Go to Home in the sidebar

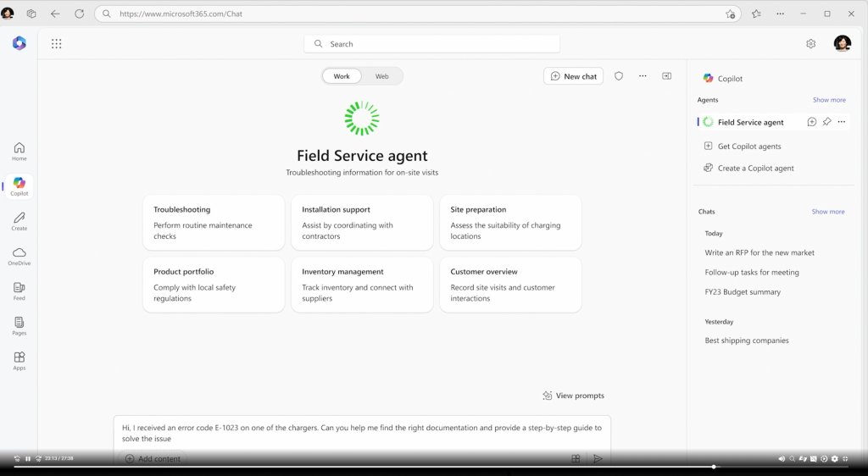point(19,152)
